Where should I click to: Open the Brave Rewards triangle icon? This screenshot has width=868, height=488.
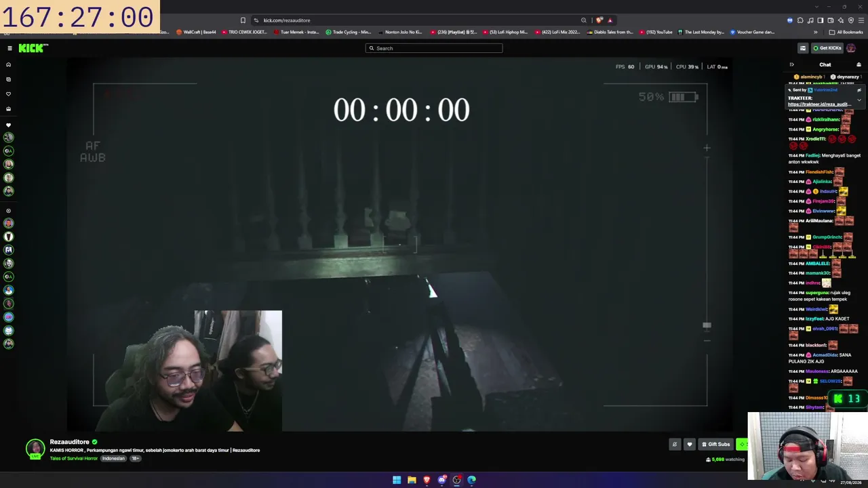(610, 20)
